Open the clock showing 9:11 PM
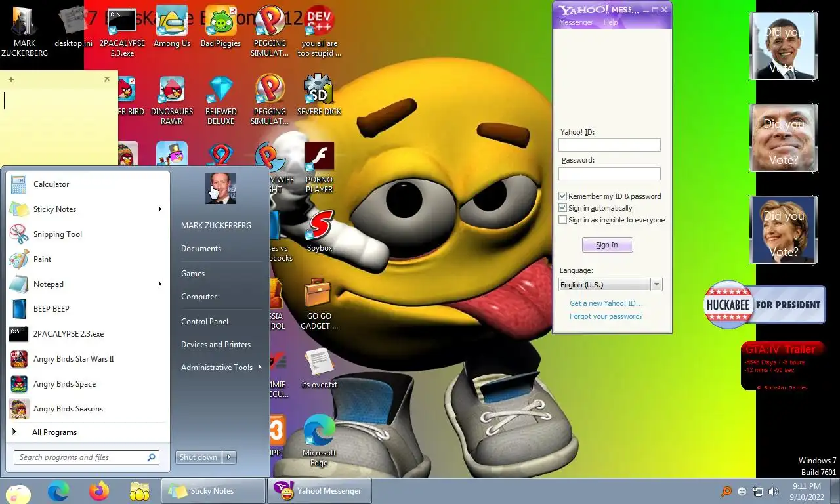The width and height of the screenshot is (840, 504). 807,492
